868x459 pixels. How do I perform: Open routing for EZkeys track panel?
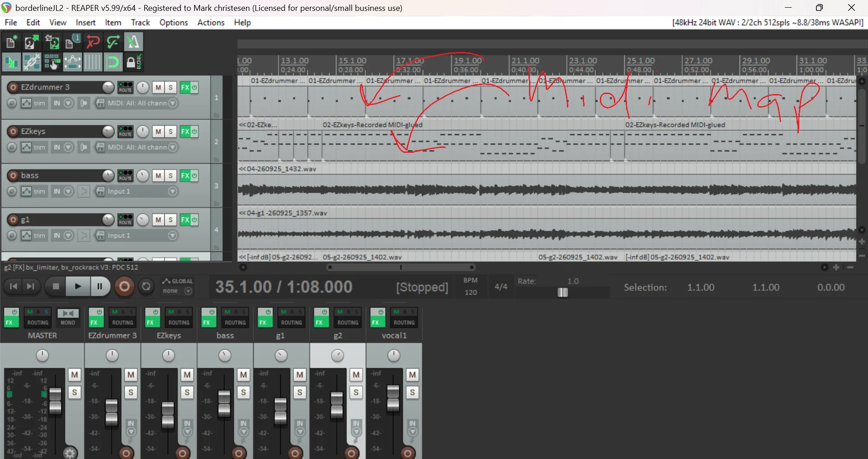click(x=125, y=131)
